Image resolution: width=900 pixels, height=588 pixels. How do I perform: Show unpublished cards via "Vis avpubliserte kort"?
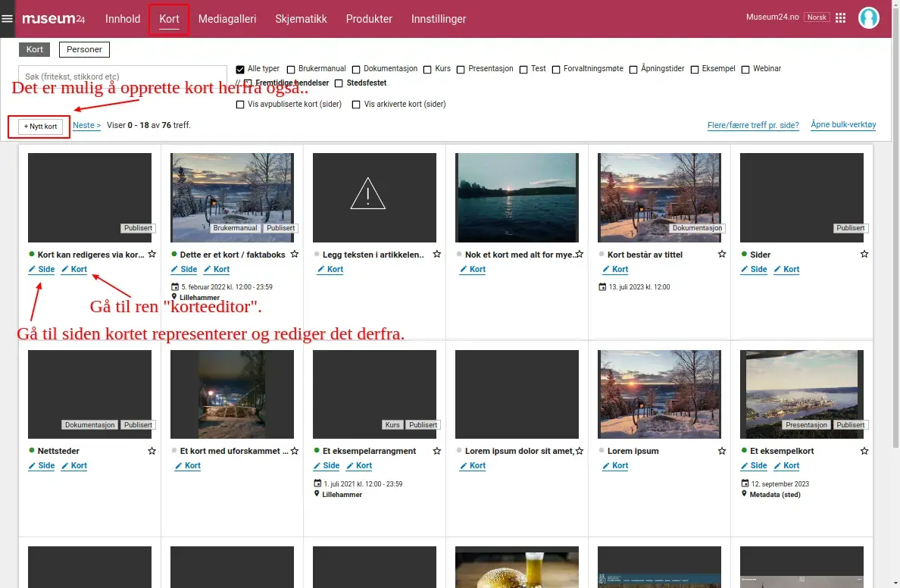(x=240, y=105)
